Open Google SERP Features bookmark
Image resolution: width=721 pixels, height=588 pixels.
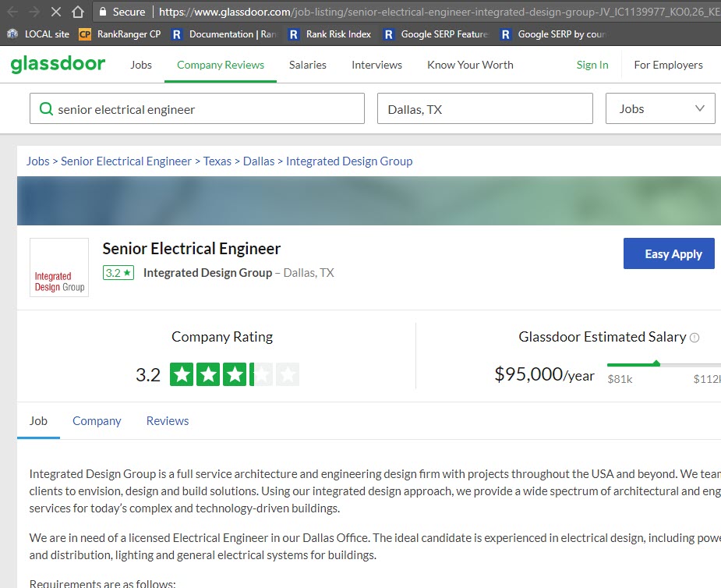[436, 34]
